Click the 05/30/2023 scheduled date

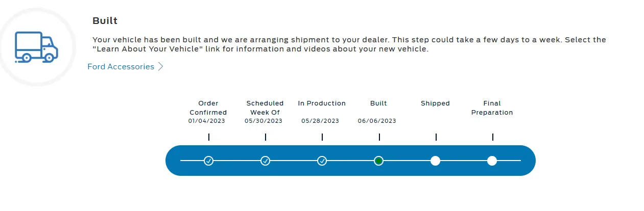pos(264,121)
